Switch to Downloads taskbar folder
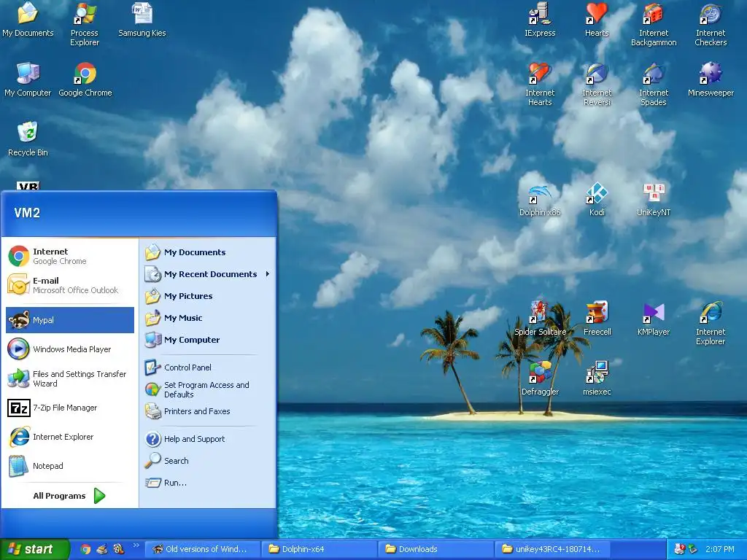Viewport: 747px width, 560px height. point(436,549)
